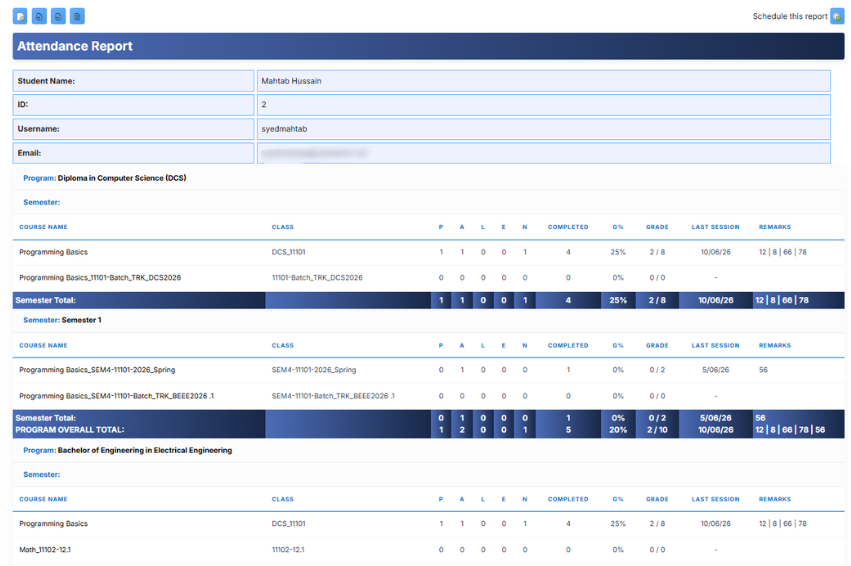Click the '20%' overall program percentage

pyautogui.click(x=618, y=430)
